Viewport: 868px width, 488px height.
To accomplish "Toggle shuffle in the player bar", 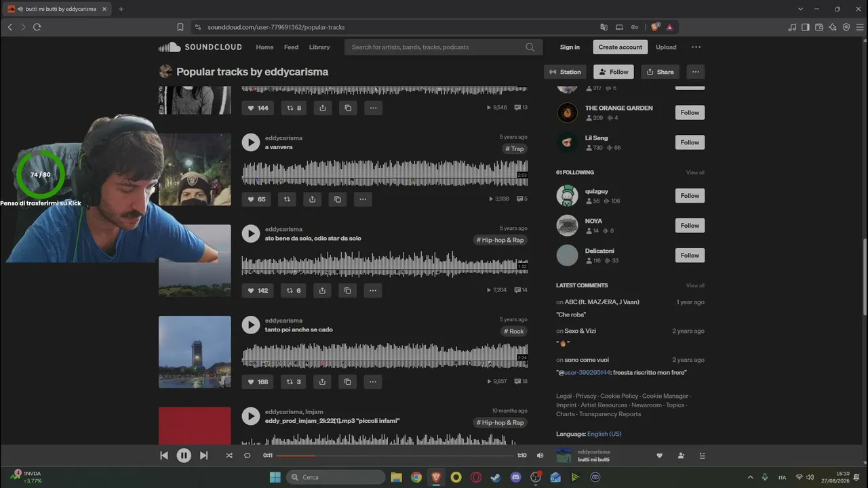I will [229, 455].
